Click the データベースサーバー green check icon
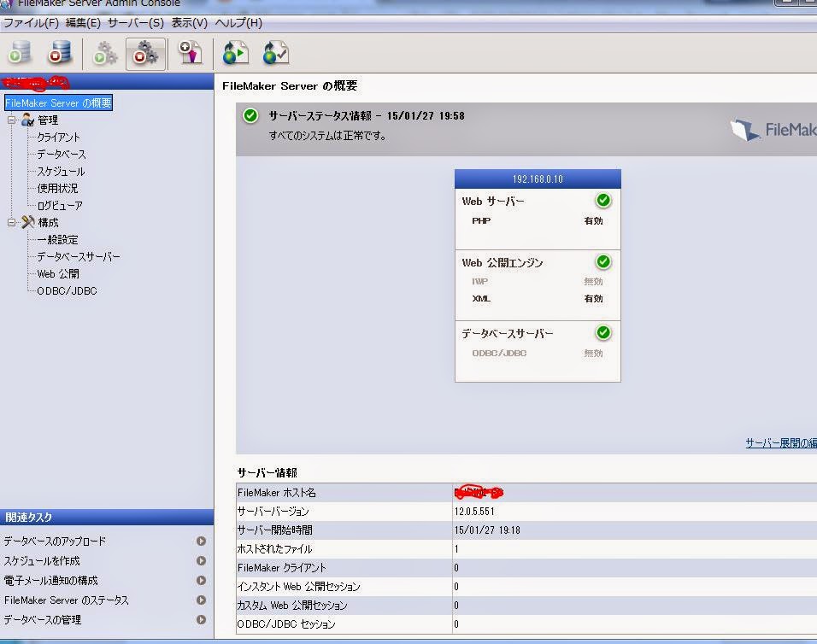 point(603,332)
